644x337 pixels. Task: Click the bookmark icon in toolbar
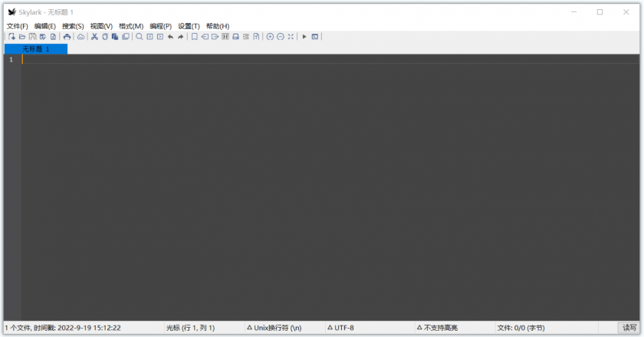194,37
